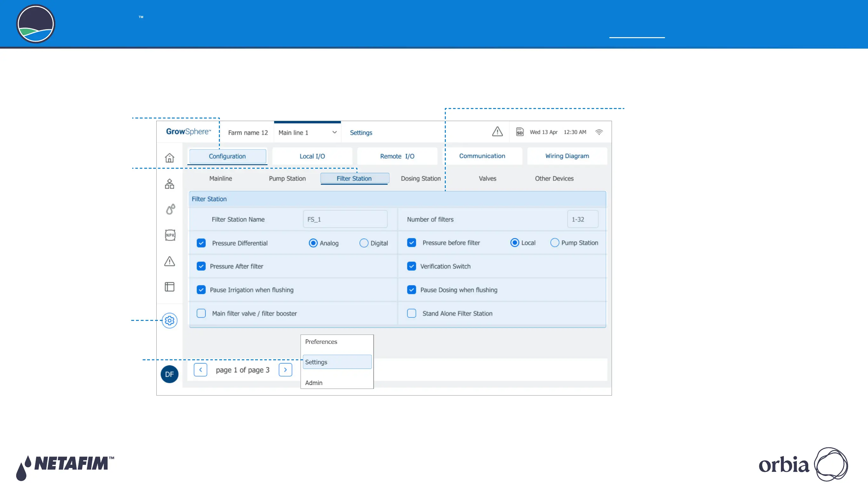The image size is (868, 488).
Task: Click the page 1 of page 3 text
Action: click(243, 370)
